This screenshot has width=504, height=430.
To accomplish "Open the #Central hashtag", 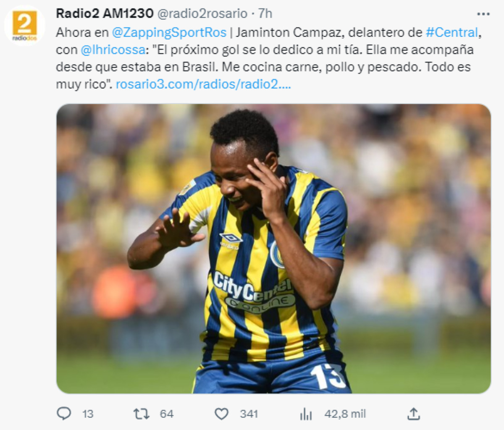I will point(452,32).
